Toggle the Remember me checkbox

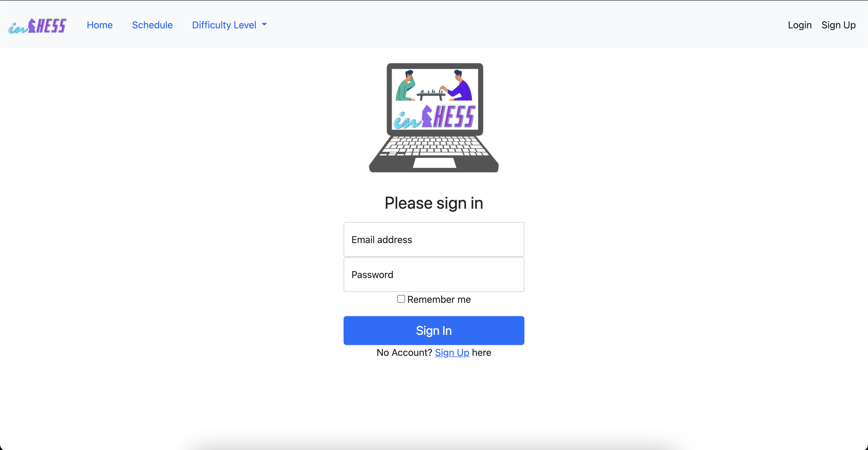click(401, 299)
